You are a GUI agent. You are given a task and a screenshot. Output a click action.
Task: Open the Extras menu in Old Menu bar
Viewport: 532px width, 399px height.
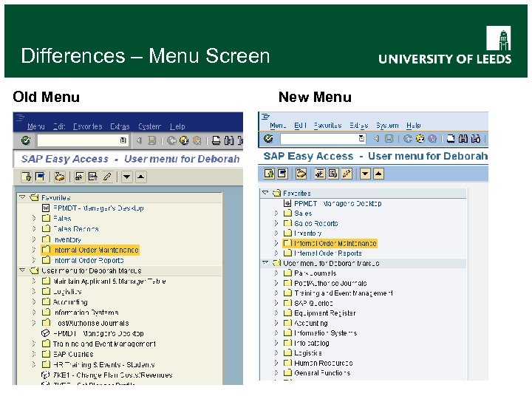(120, 126)
